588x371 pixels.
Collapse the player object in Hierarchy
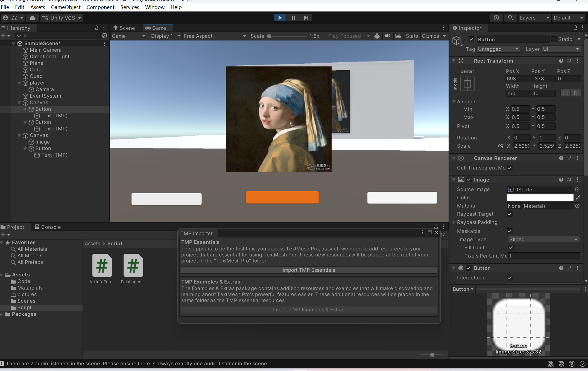19,83
